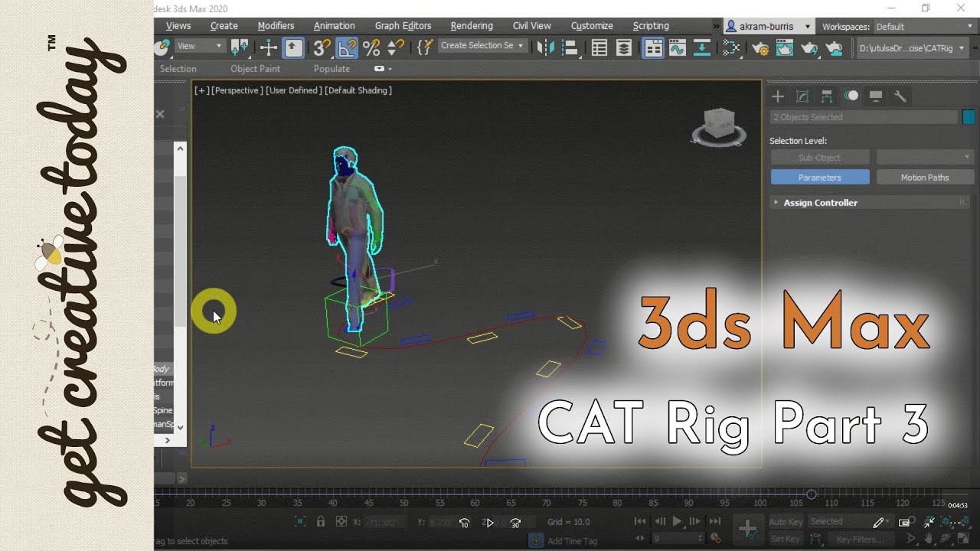Switch to the Selection ribbon tab
Image resolution: width=980 pixels, height=551 pixels.
coord(178,69)
